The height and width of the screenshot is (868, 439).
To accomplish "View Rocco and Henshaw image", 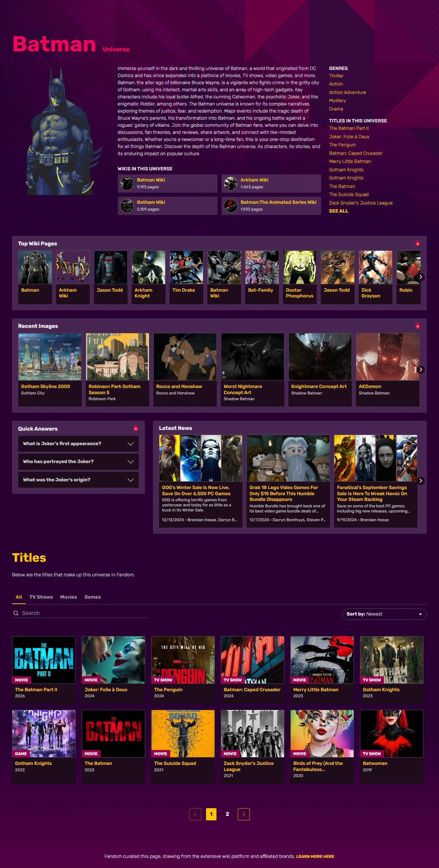I will pos(185,357).
